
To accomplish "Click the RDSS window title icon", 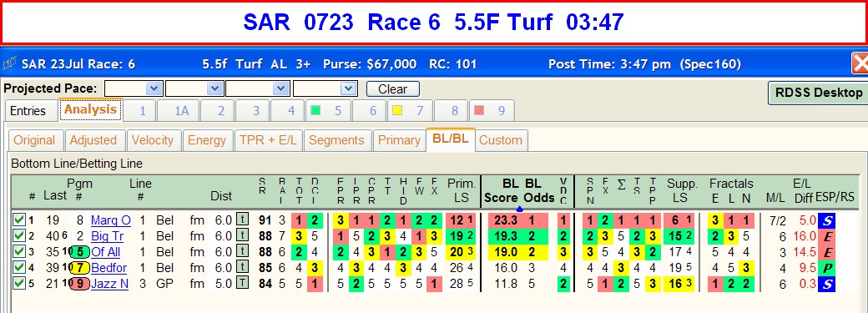I will [x=9, y=63].
